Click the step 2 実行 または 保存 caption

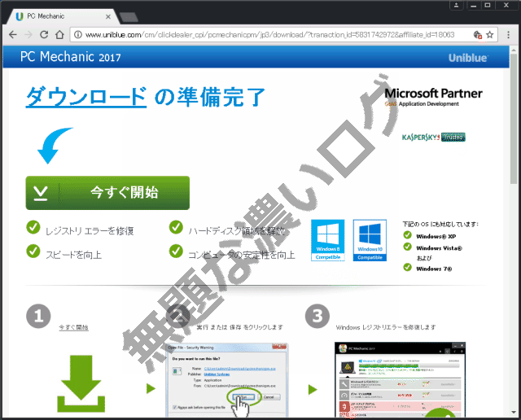239,327
